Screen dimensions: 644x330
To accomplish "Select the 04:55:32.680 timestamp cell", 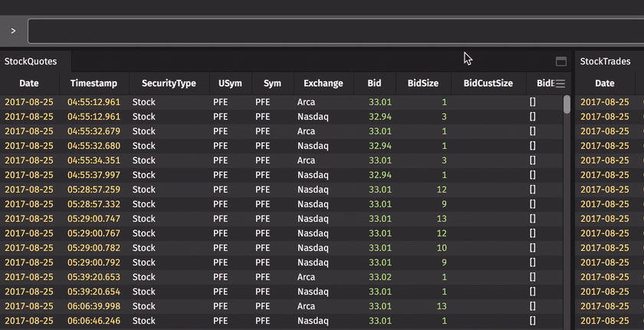I will (94, 146).
